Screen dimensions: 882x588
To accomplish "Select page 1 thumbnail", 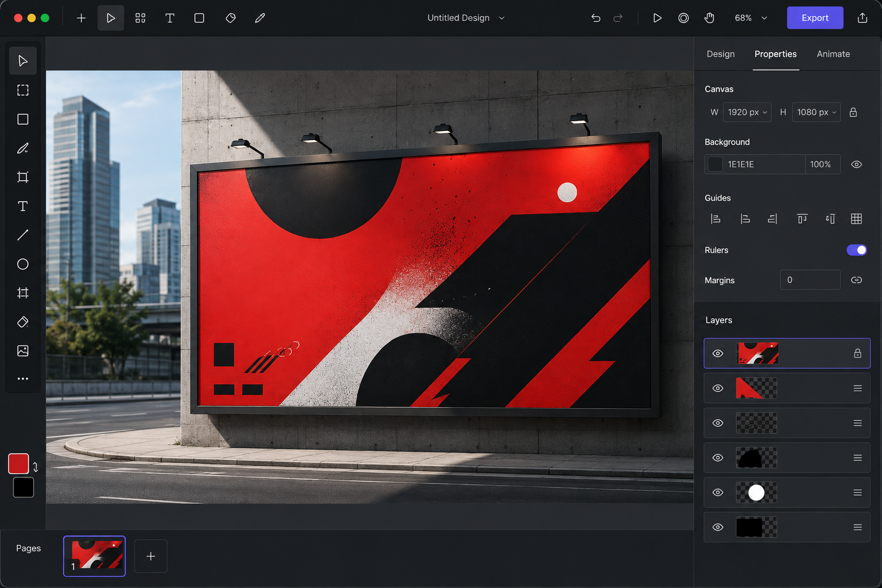I will (94, 556).
